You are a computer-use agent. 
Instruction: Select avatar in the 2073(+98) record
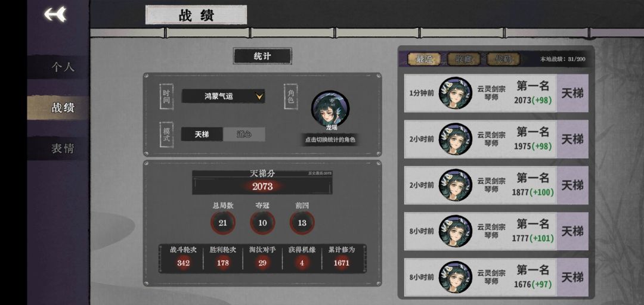tap(455, 93)
